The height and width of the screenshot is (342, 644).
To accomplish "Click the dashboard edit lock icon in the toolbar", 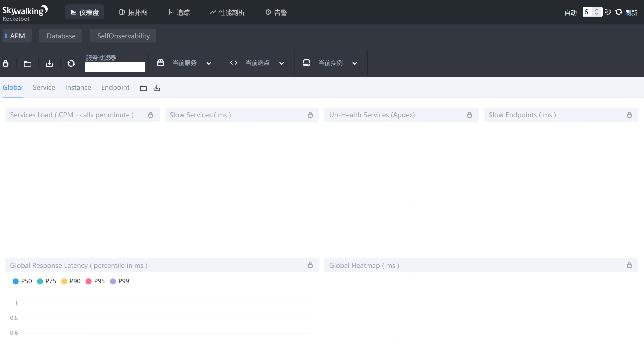I will click(x=6, y=63).
